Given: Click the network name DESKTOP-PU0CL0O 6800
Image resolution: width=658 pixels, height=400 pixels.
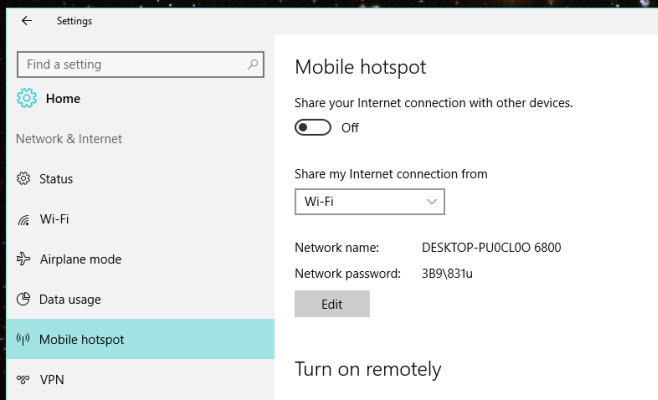Looking at the screenshot, I should tap(491, 248).
